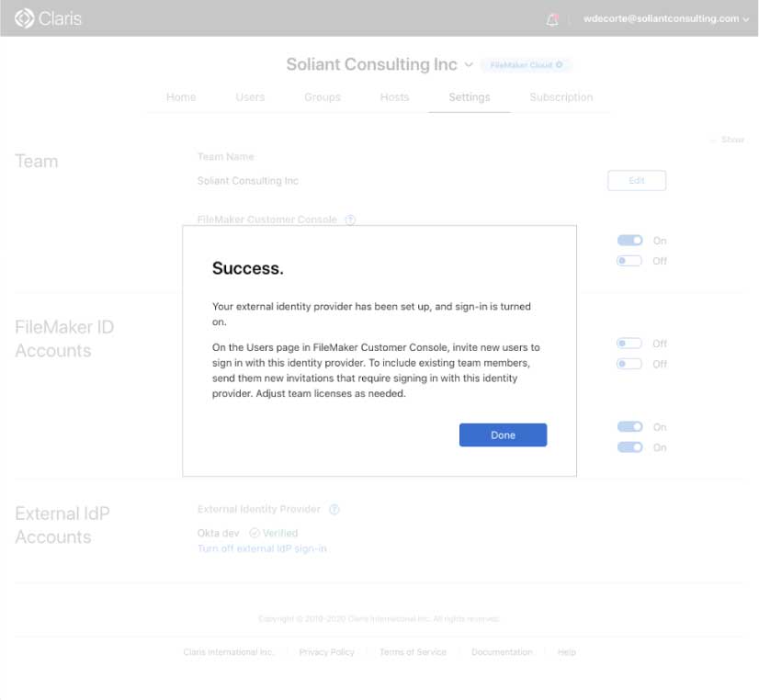Viewport: 759px width, 700px height.
Task: Click the Verified checkmark icon for Okta dev
Action: click(255, 533)
